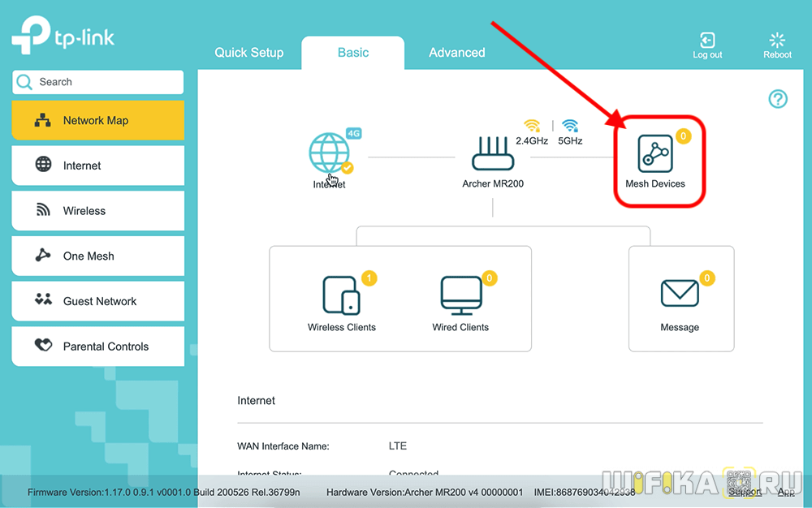Click the Wireless Clients label
Image resolution: width=812 pixels, height=508 pixels.
[342, 327]
